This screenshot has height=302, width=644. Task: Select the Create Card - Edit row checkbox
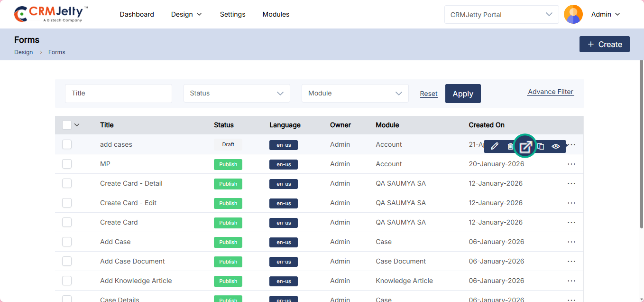click(x=67, y=203)
